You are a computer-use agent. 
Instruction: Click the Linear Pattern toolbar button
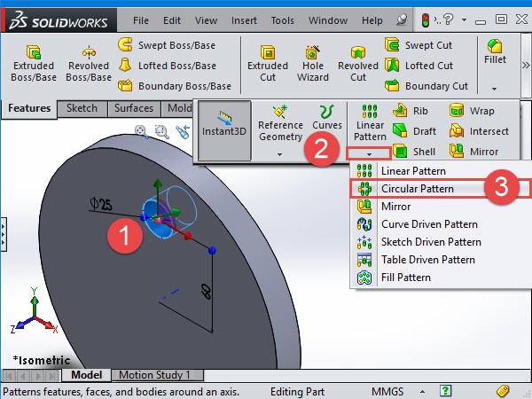(x=370, y=123)
